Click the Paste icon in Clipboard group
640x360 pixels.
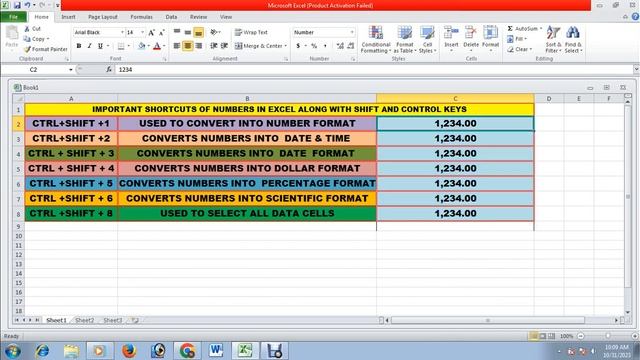point(12,33)
